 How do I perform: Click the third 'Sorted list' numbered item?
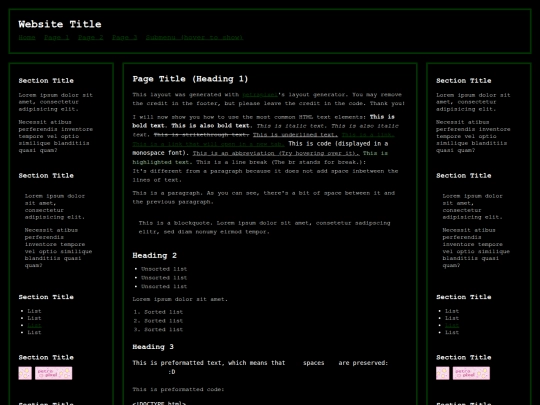(x=164, y=330)
